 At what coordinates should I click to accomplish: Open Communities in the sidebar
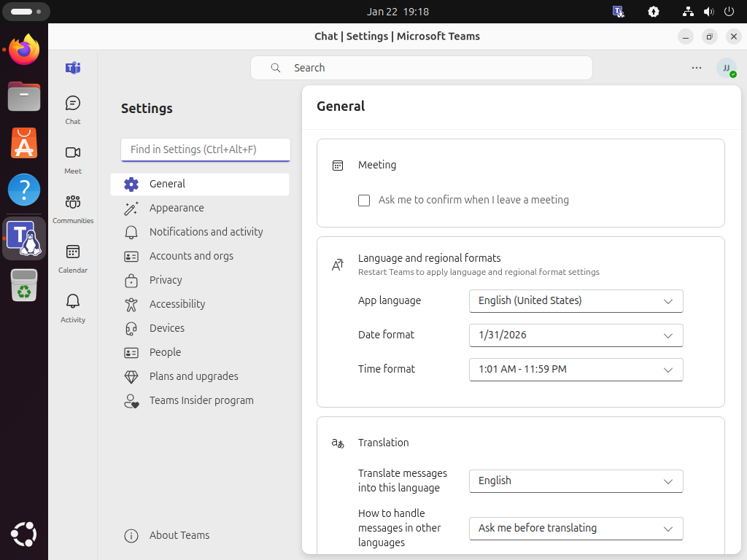tap(73, 208)
